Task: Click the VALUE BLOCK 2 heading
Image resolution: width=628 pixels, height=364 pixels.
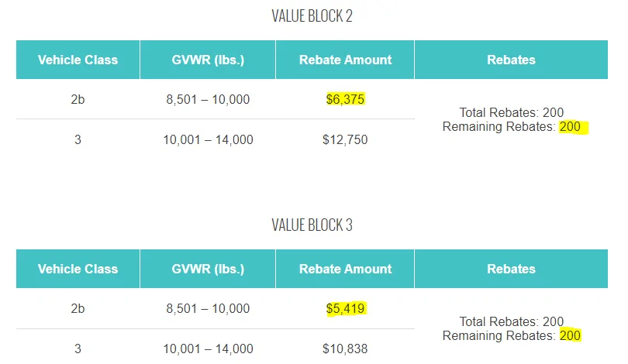Action: [x=312, y=16]
